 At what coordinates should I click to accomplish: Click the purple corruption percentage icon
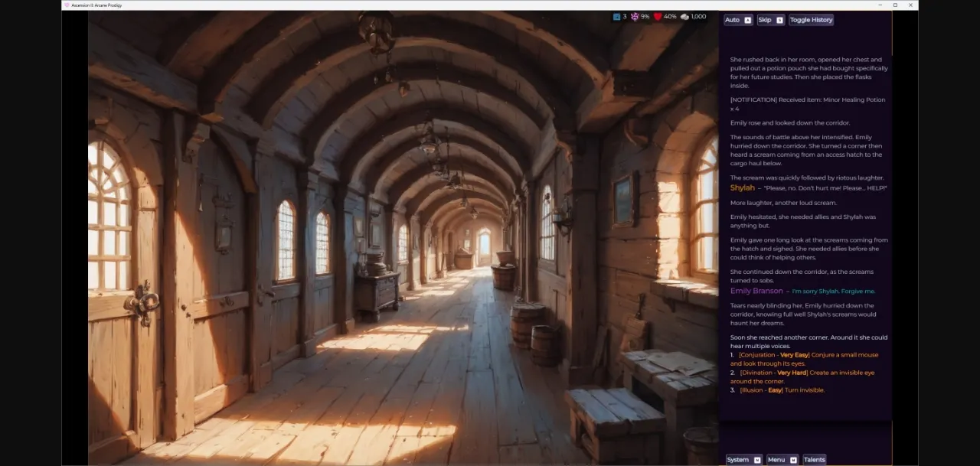634,17
